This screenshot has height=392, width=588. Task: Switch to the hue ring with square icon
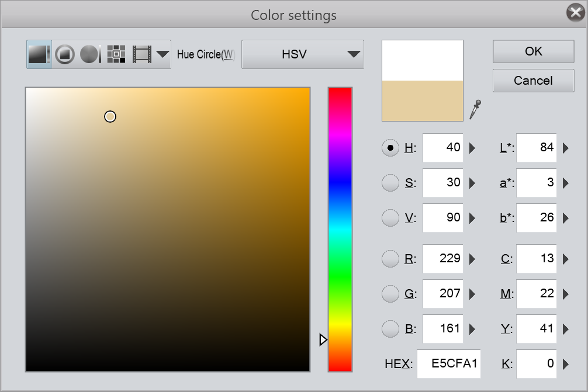[x=65, y=54]
